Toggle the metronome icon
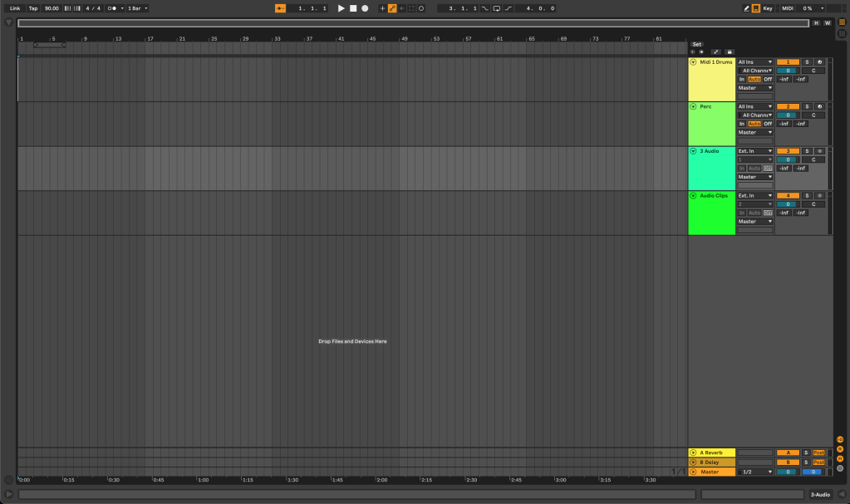The width and height of the screenshot is (850, 504). coord(112,8)
